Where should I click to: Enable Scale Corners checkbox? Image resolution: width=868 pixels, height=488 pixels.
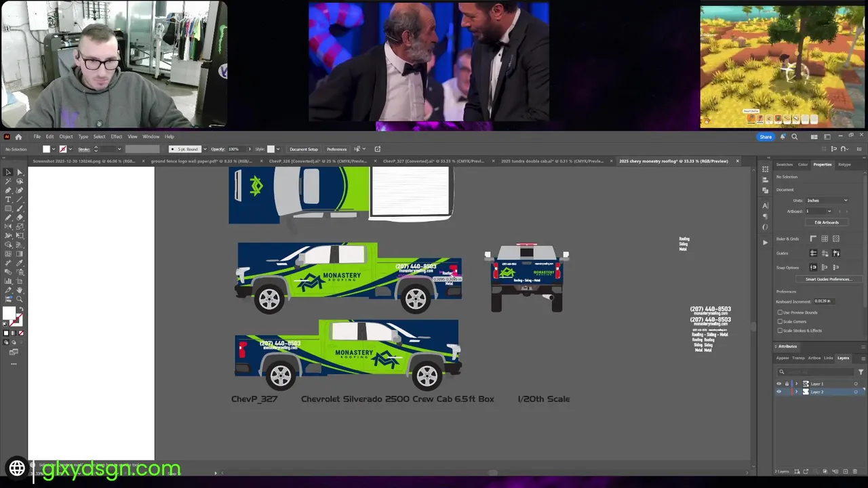click(x=780, y=321)
